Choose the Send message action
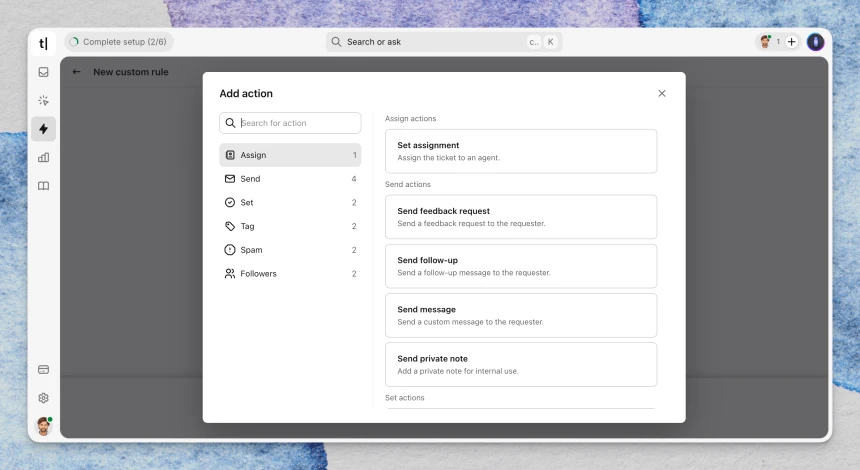 click(x=521, y=315)
